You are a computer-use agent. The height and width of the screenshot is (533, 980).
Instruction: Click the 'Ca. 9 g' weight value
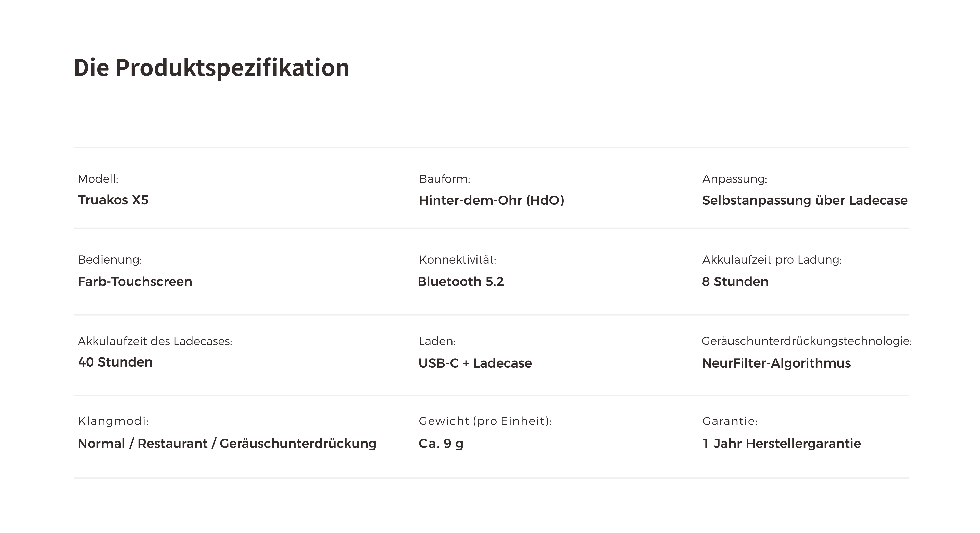(x=441, y=444)
